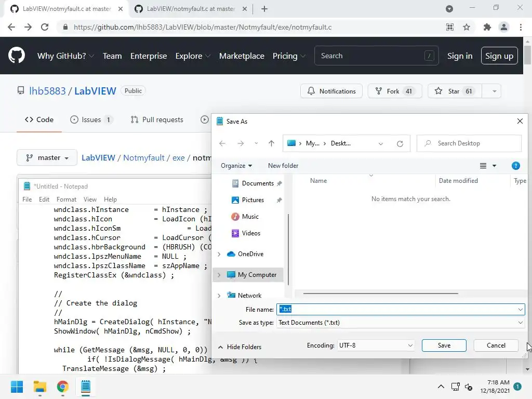532x399 pixels.
Task: Open File Explorer from taskbar
Action: (x=39, y=387)
